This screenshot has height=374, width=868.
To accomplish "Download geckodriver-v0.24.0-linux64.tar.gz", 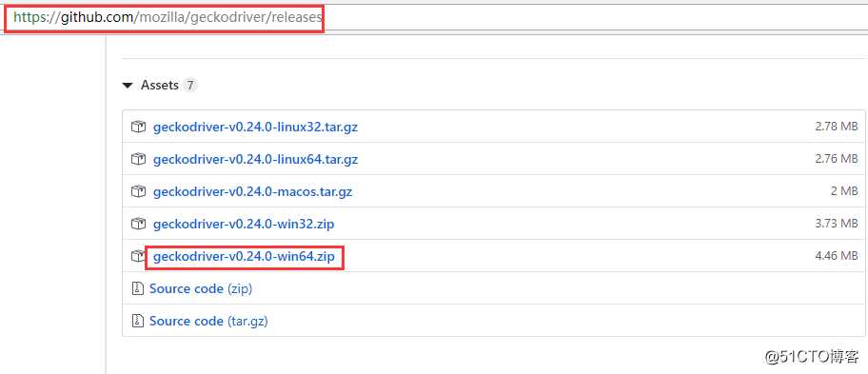I will (255, 159).
